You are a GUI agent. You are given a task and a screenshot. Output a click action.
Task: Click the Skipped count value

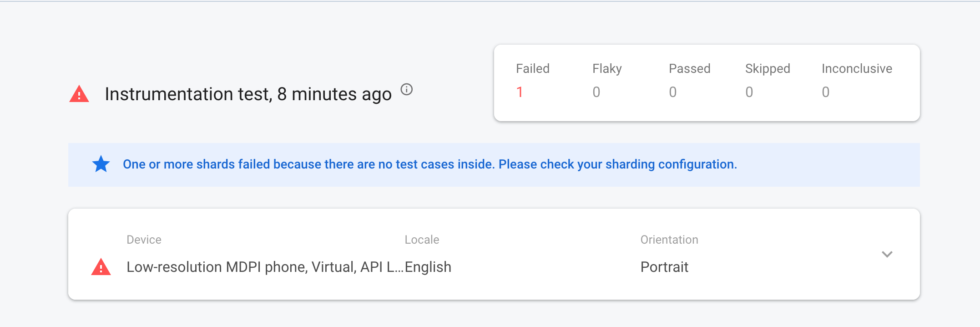pos(749,92)
